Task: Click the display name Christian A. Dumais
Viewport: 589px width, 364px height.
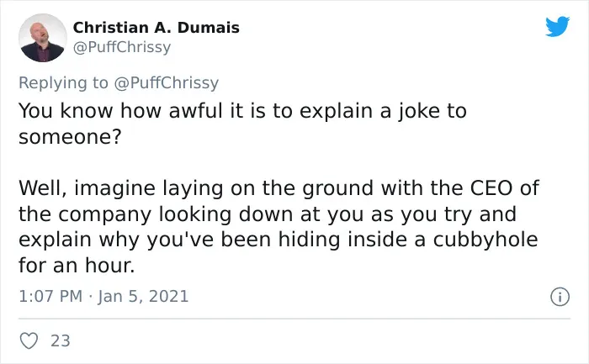Action: point(156,28)
